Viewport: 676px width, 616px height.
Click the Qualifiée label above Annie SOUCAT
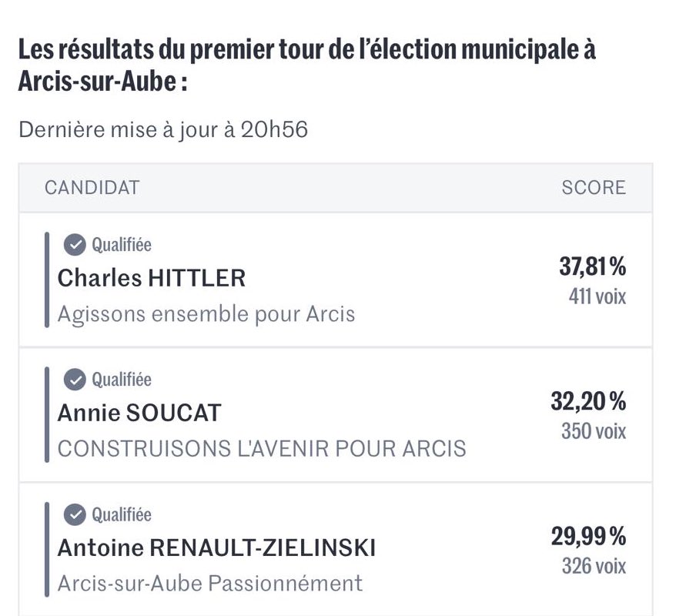pyautogui.click(x=122, y=380)
